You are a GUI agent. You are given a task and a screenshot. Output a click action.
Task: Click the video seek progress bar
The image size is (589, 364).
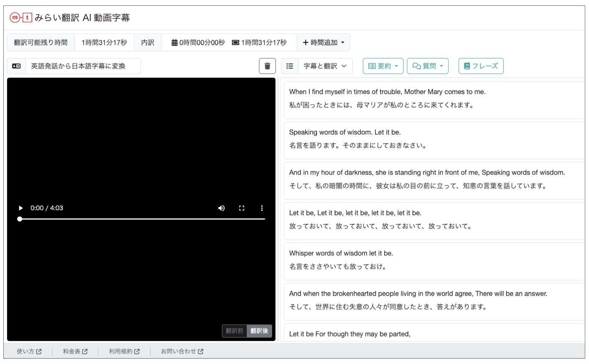point(142,219)
